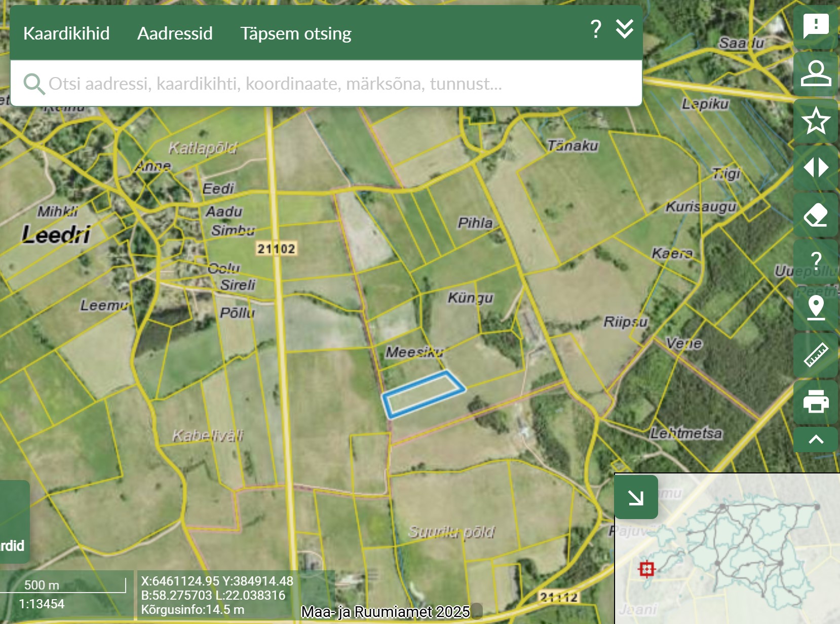Collapse the overview minimap with arrow

pos(636,497)
